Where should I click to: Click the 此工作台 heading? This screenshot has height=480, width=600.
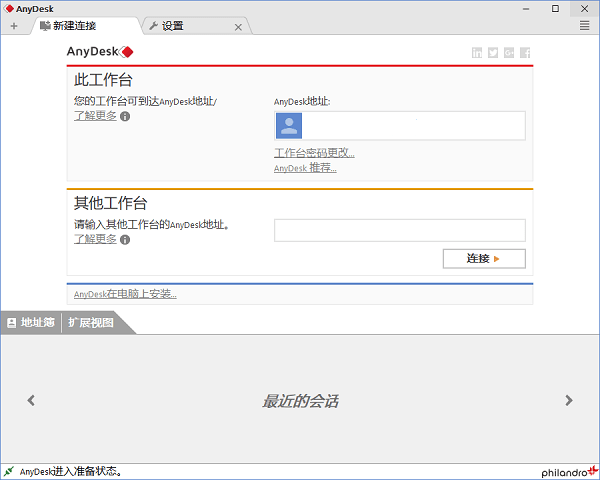pyautogui.click(x=103, y=80)
